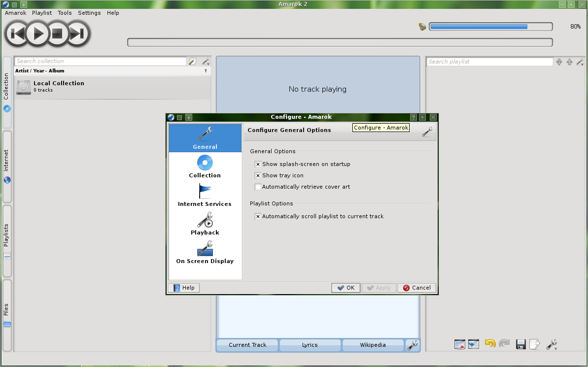Start playback with the Play button
This screenshot has width=588, height=367.
point(37,34)
